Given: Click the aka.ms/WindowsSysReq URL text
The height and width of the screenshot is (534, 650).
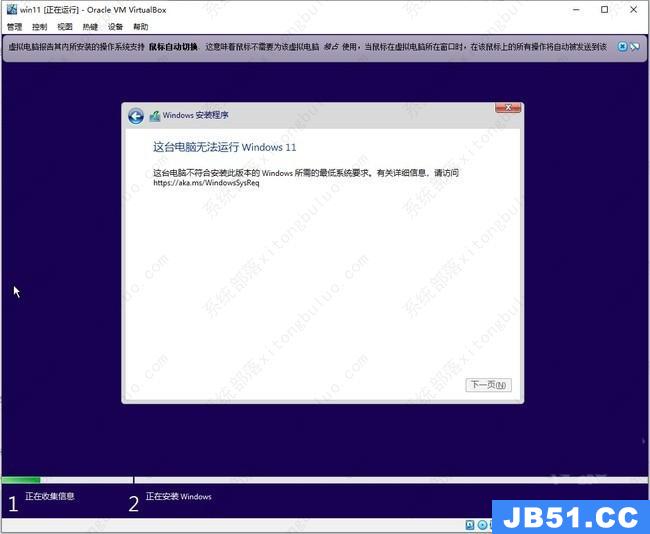Looking at the screenshot, I should 206,183.
